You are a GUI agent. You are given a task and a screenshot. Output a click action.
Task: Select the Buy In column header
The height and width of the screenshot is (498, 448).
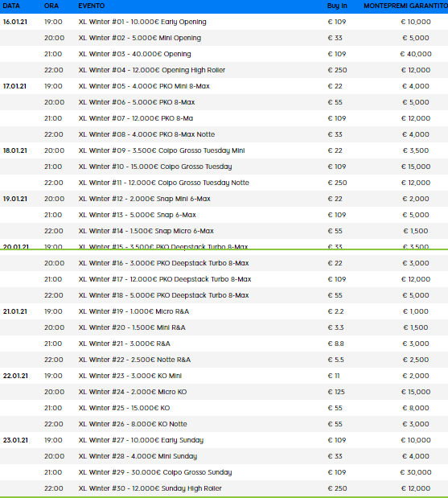pos(337,6)
